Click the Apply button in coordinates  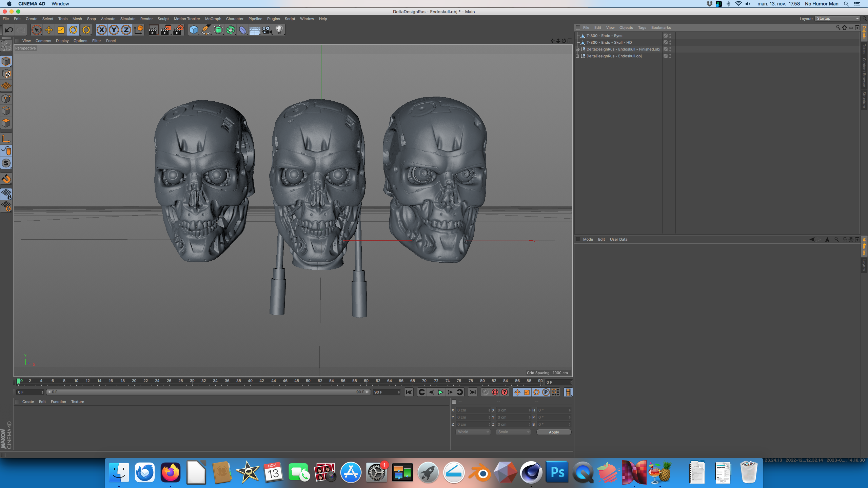pyautogui.click(x=554, y=432)
